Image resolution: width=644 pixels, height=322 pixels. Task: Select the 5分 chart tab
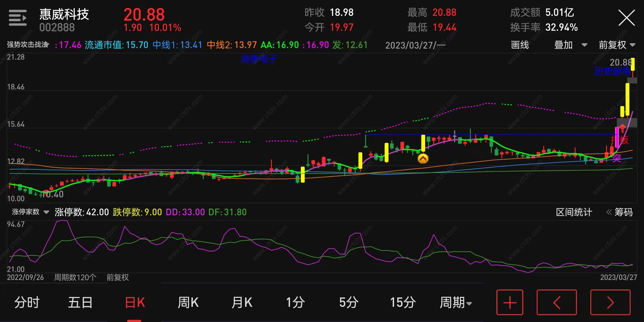[x=349, y=303]
